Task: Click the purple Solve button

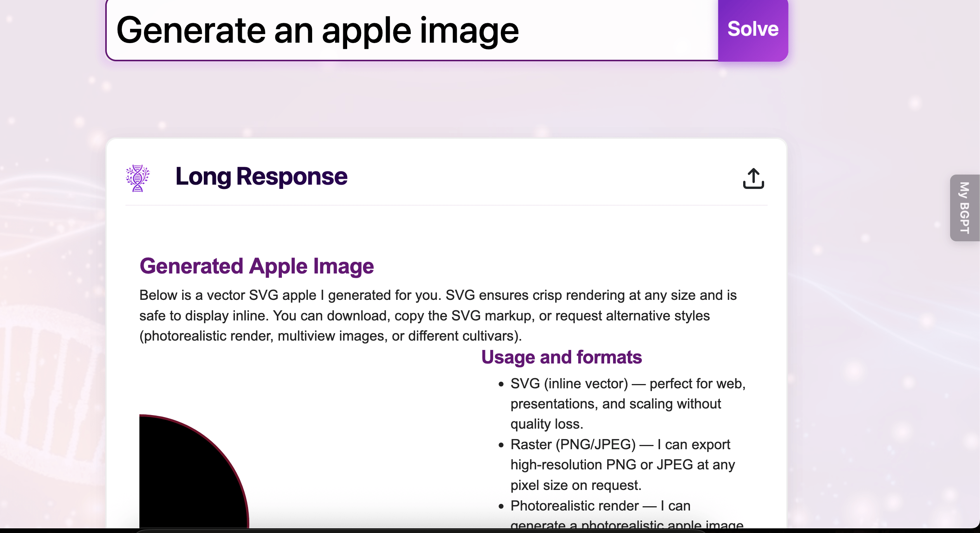Action: click(752, 29)
